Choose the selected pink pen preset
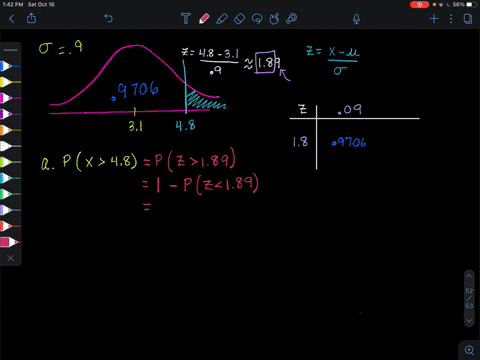The width and height of the screenshot is (480, 360). 10,242
